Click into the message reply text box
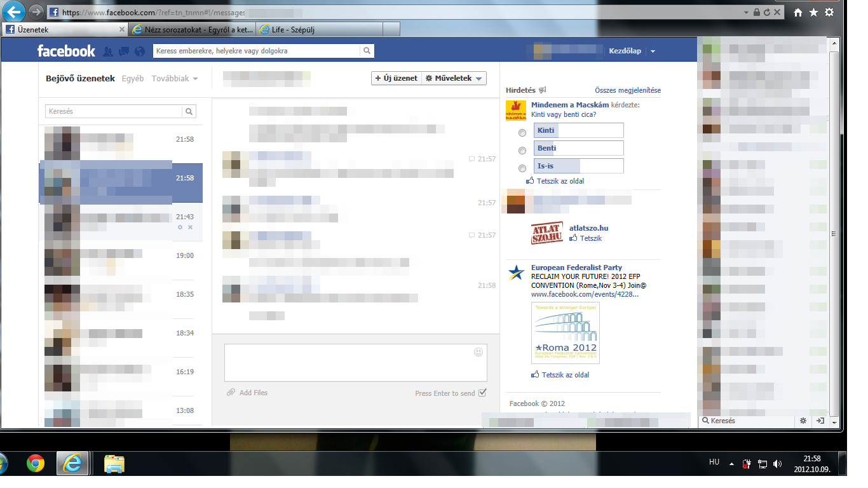Screen dimensions: 868x488 click(x=356, y=363)
